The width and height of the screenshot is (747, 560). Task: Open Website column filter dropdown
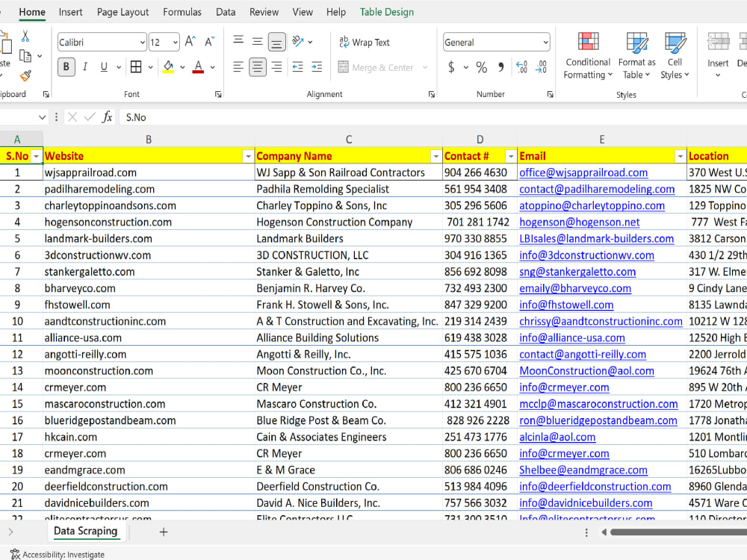[248, 156]
